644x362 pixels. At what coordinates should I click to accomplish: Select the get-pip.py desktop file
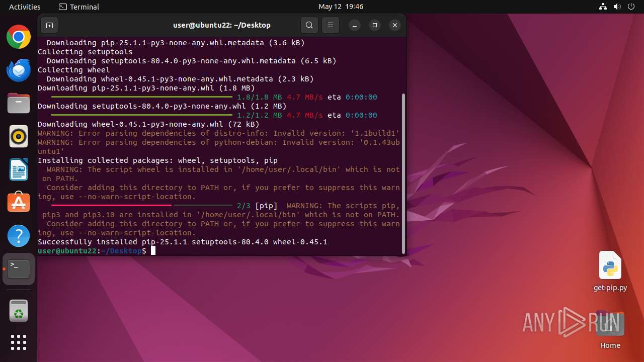click(610, 271)
